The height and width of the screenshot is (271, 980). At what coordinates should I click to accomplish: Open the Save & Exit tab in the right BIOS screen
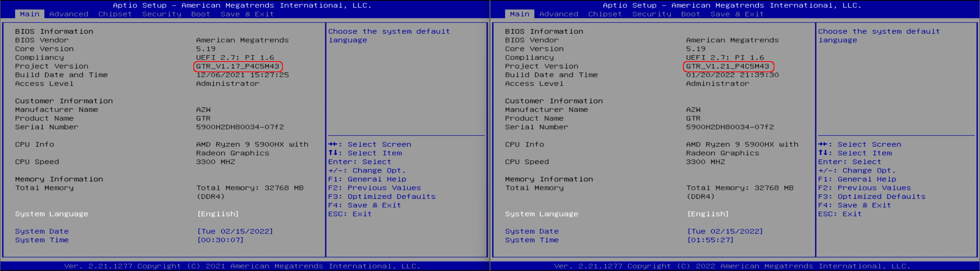tap(737, 14)
